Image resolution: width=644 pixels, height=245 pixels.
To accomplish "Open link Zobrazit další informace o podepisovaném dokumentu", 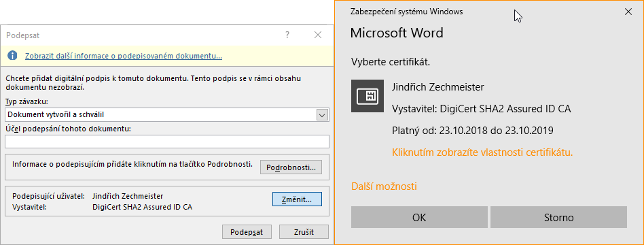I will pyautogui.click(x=124, y=56).
